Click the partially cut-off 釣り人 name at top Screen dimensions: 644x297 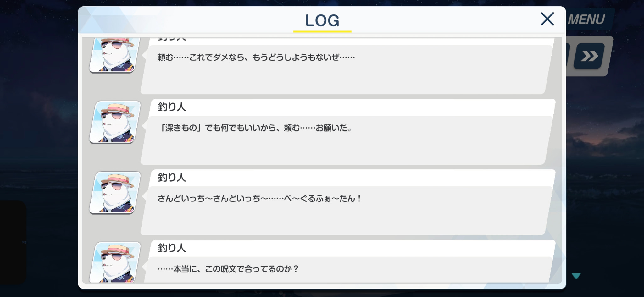tap(172, 39)
